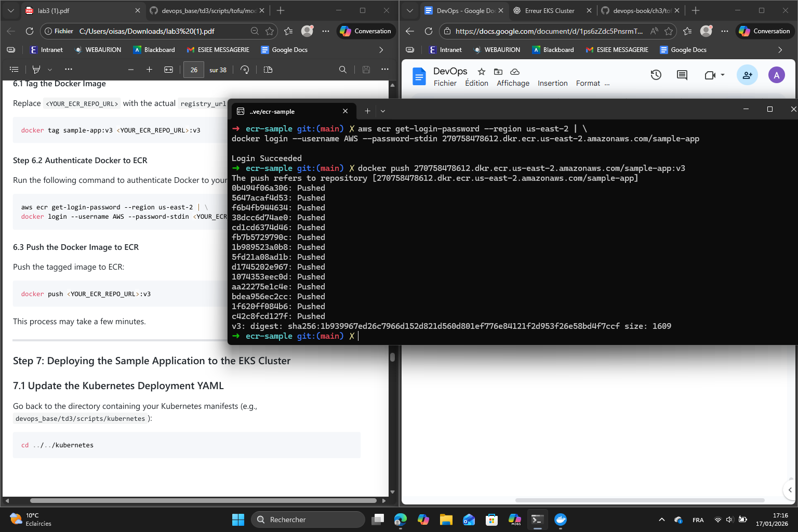Click the PDF fit-to-width icon

coord(169,70)
